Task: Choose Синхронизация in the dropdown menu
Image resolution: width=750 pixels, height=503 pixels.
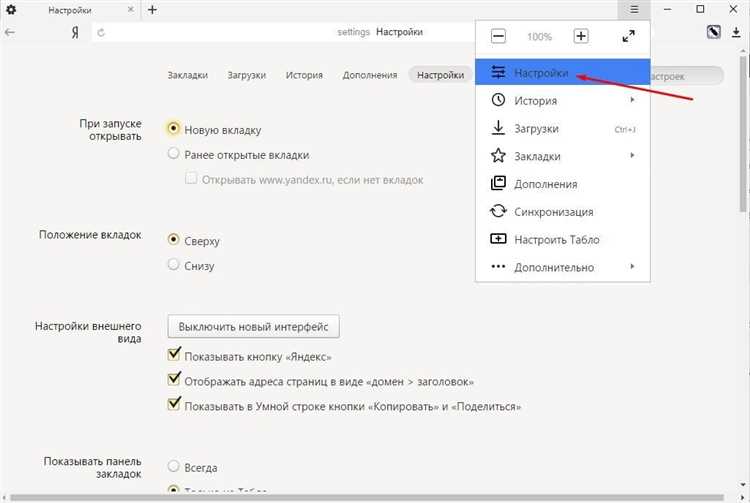Action: point(562,211)
